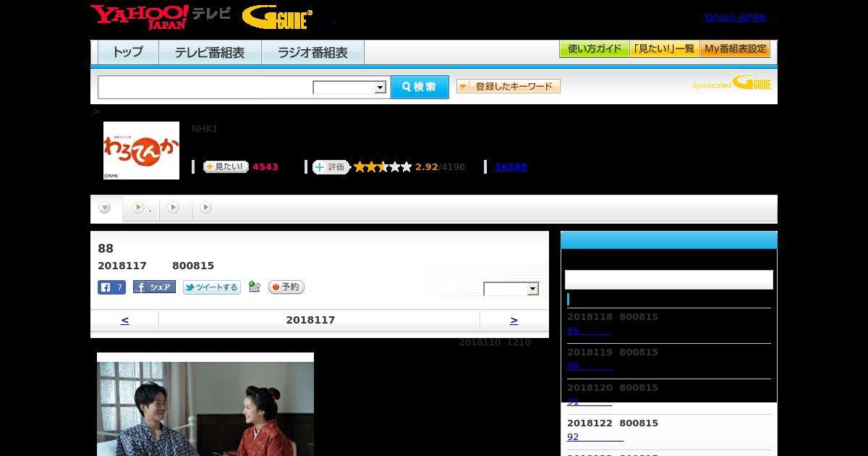The image size is (868, 456).
Task: Click the Facebook シェア button
Action: pyautogui.click(x=154, y=287)
